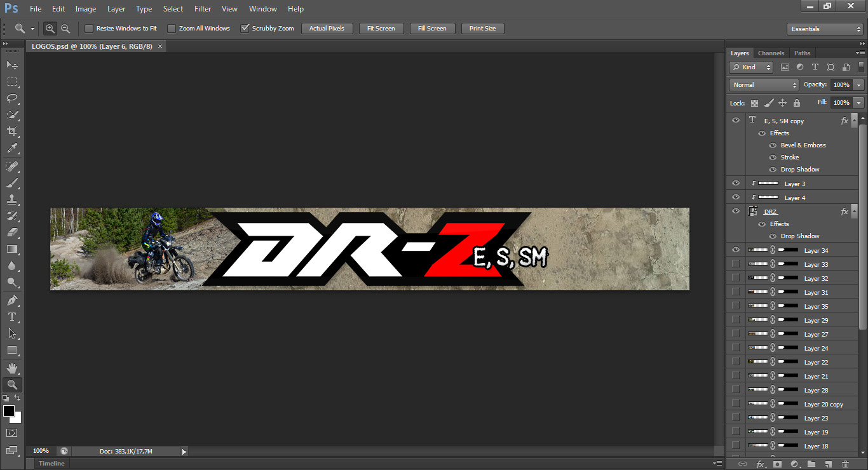Viewport: 868px width, 470px height.
Task: Open the Opacity slider dropdown arrow
Action: [859, 84]
